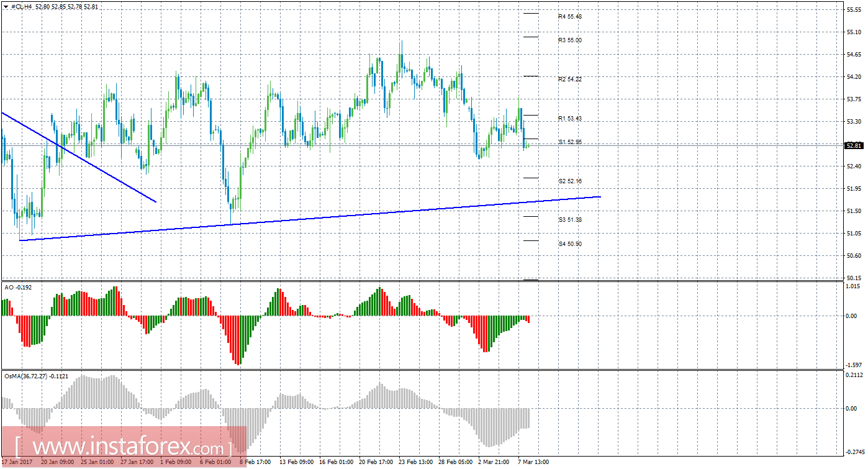The image size is (868, 469).
Task: Select the 0.2112 value on OsMA scale
Action: (x=855, y=375)
